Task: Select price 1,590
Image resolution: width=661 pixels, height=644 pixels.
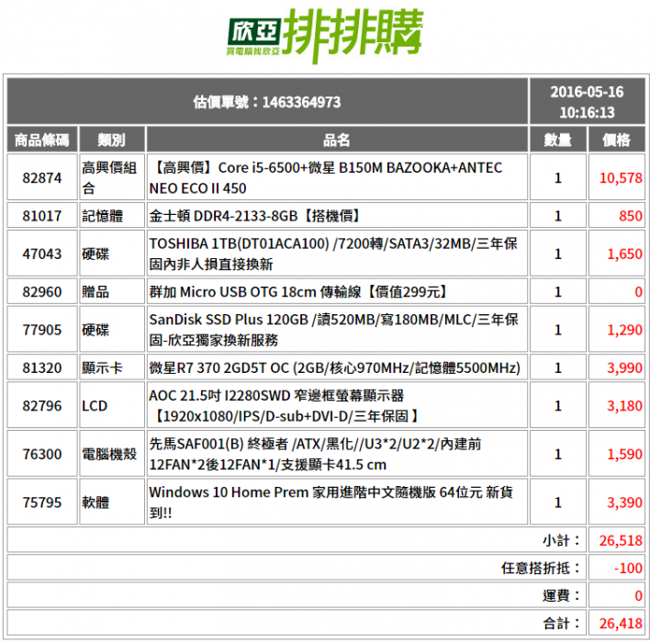Action: click(x=625, y=454)
